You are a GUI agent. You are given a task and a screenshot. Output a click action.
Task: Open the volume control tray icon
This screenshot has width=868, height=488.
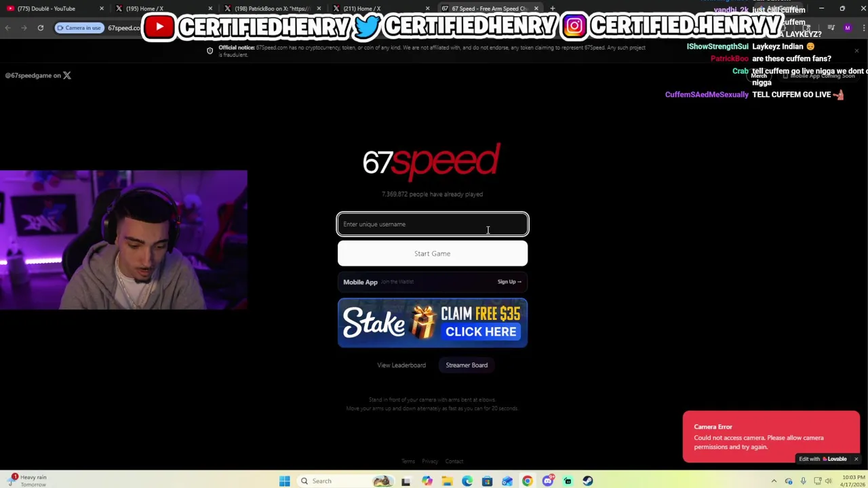(x=828, y=481)
